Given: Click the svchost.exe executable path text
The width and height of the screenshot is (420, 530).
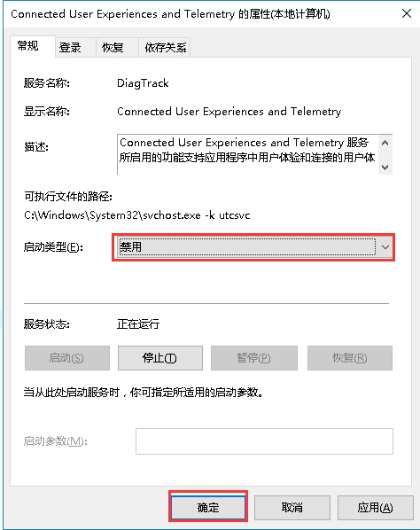Looking at the screenshot, I should 136,215.
